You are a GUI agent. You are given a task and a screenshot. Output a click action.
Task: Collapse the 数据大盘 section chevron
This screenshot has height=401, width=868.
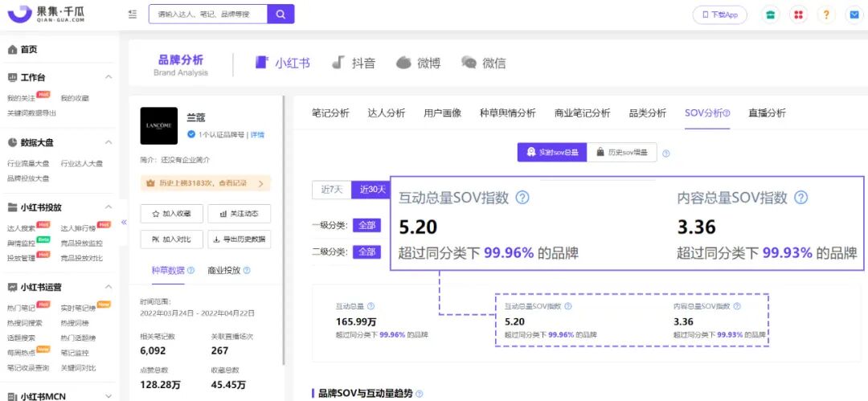click(x=108, y=142)
